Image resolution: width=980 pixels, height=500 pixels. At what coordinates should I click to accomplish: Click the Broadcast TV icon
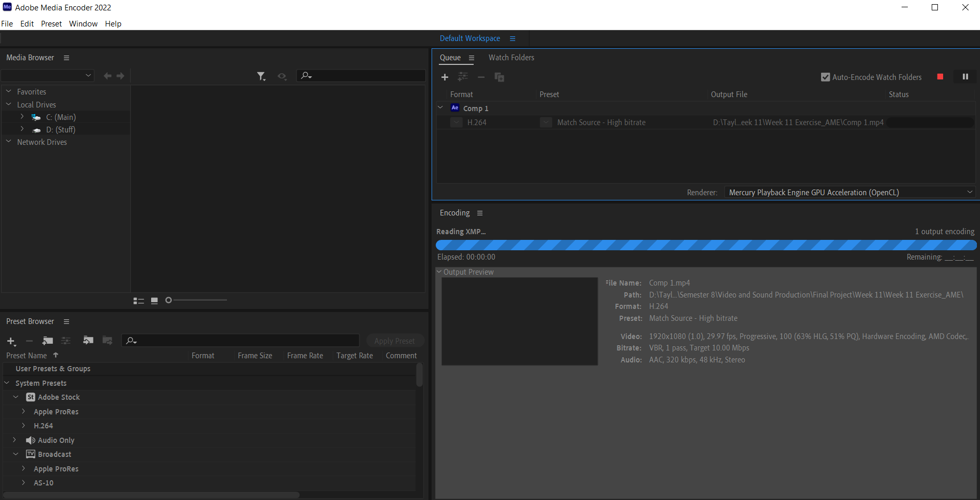click(31, 454)
